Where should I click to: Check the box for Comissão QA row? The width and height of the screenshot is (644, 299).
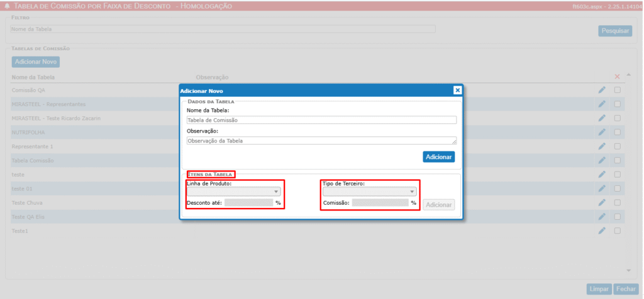[x=618, y=90]
